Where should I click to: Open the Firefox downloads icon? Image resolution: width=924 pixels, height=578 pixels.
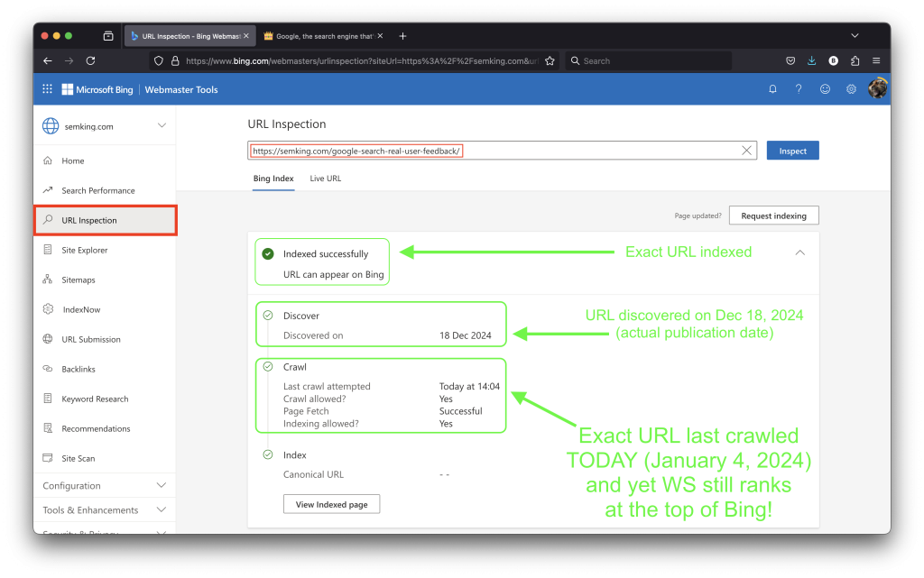811,60
